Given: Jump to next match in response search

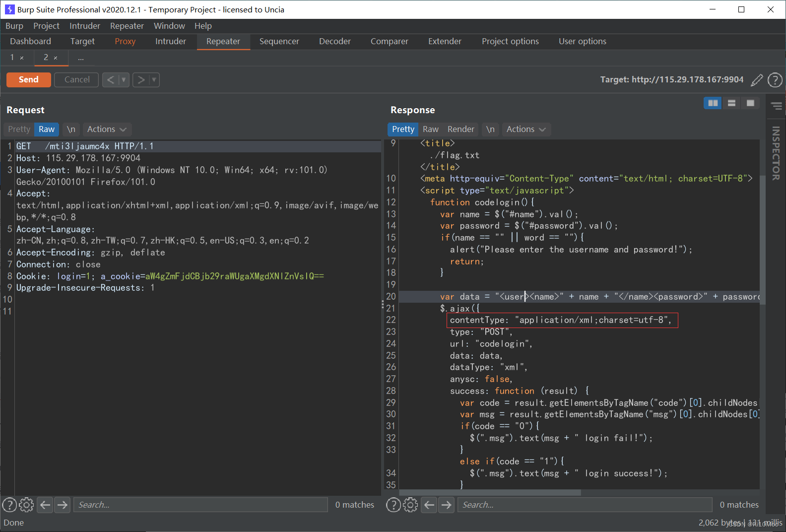Looking at the screenshot, I should click(447, 505).
